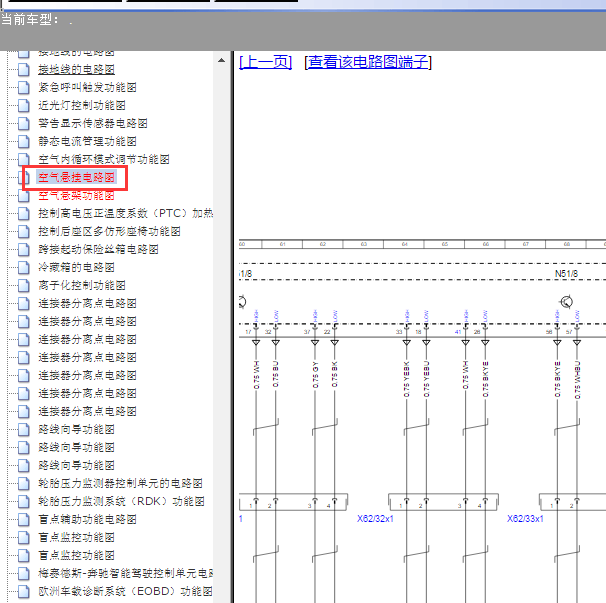606x603 pixels.
Task: Select highlighted 空气悬挂电路图 entry
Action: (x=77, y=177)
